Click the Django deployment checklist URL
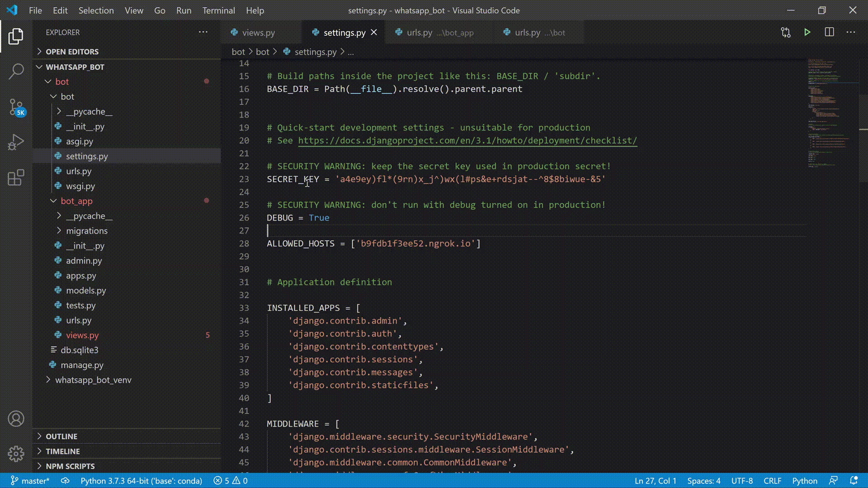The width and height of the screenshot is (868, 488). 467,141
